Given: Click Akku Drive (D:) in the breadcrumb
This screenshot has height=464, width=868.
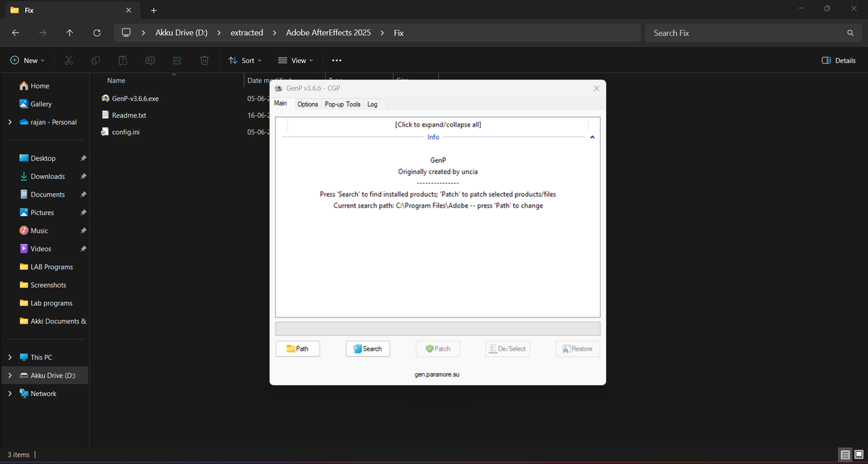Looking at the screenshot, I should 181,33.
